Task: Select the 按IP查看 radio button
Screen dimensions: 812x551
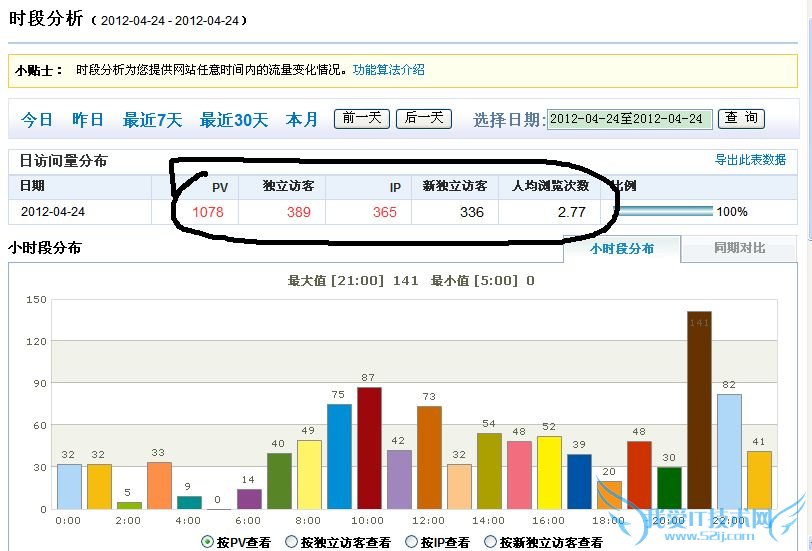Action: point(411,542)
